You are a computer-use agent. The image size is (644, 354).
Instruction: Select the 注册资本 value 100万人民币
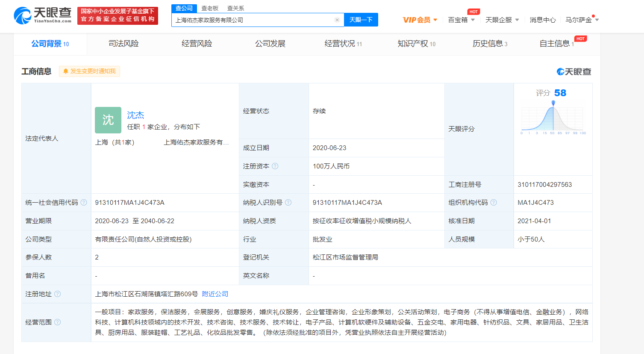pyautogui.click(x=331, y=166)
